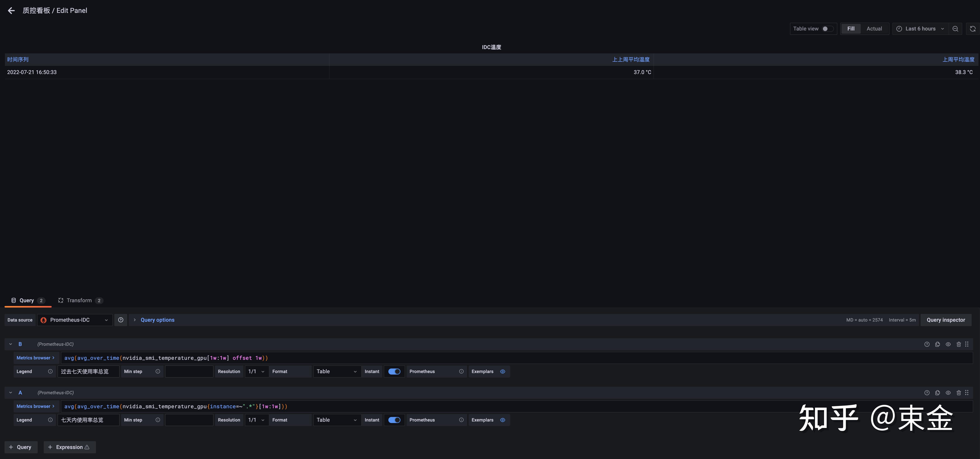
Task: Click the Exemplars eye control on query B
Action: point(502,372)
